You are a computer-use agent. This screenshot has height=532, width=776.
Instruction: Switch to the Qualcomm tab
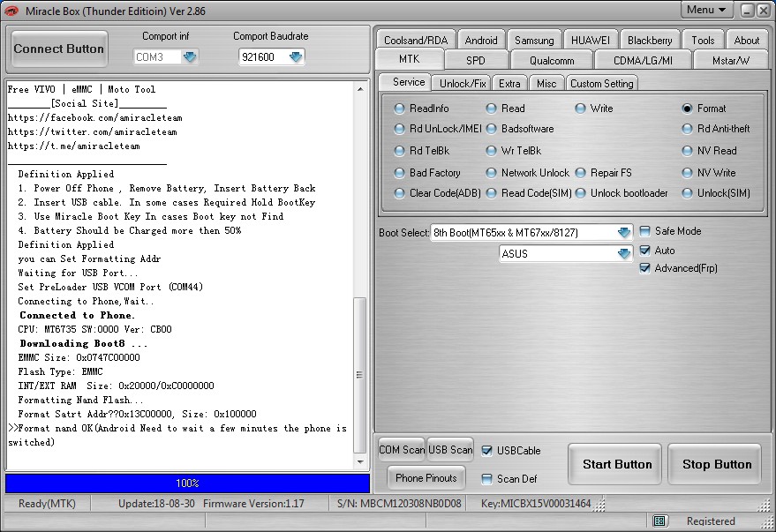coord(552,60)
